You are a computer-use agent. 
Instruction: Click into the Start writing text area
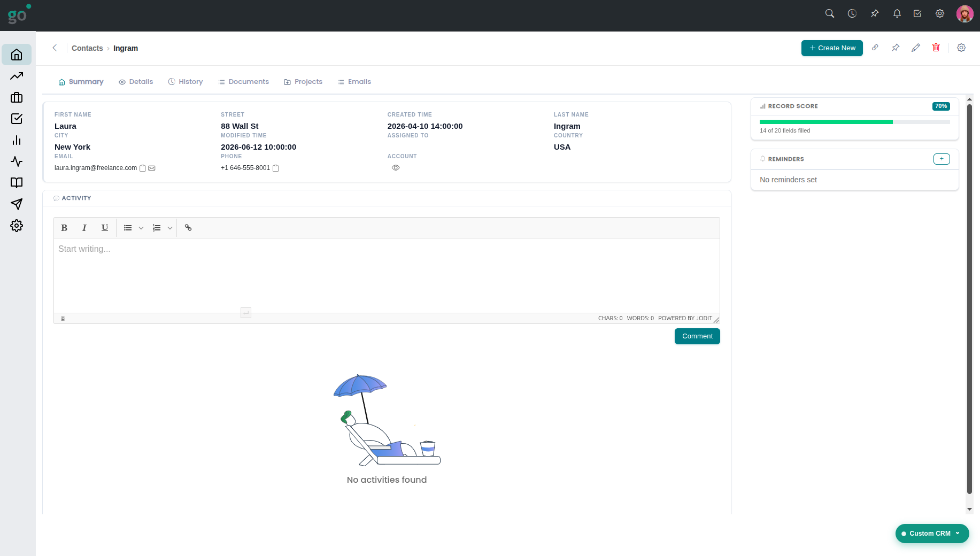[x=387, y=275]
